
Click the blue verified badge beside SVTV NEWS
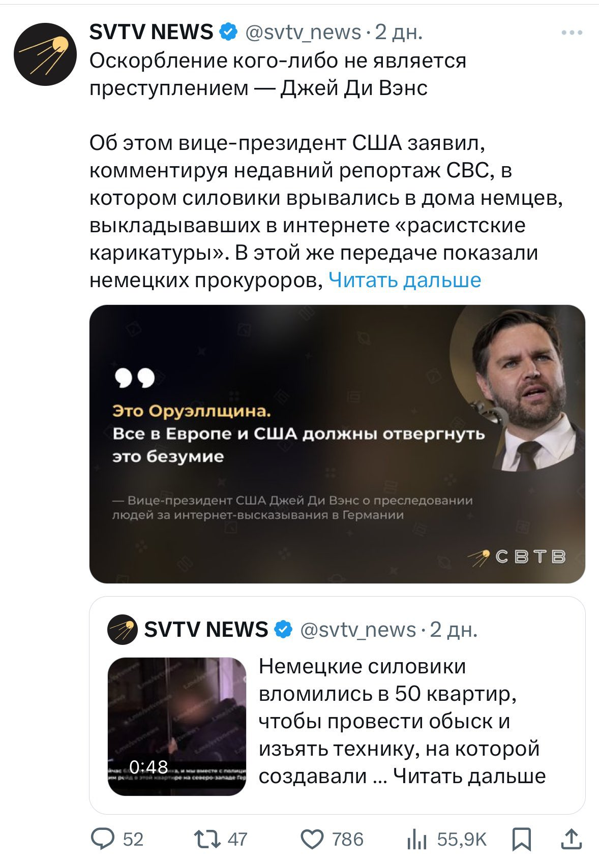coord(228,32)
